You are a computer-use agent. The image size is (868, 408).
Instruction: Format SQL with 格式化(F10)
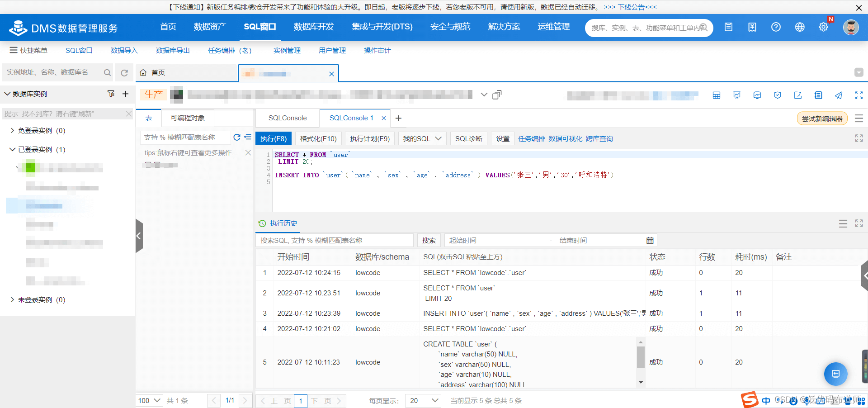[318, 138]
